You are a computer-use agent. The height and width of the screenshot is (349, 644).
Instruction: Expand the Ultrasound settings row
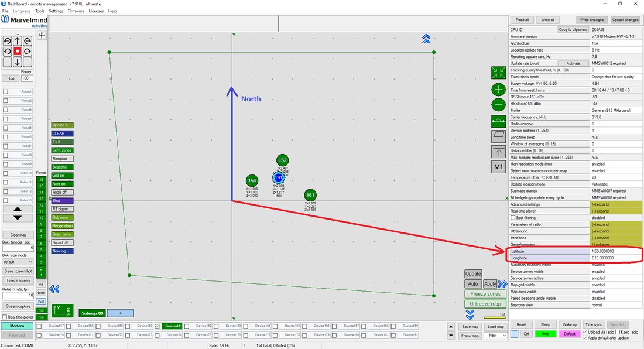tap(616, 231)
